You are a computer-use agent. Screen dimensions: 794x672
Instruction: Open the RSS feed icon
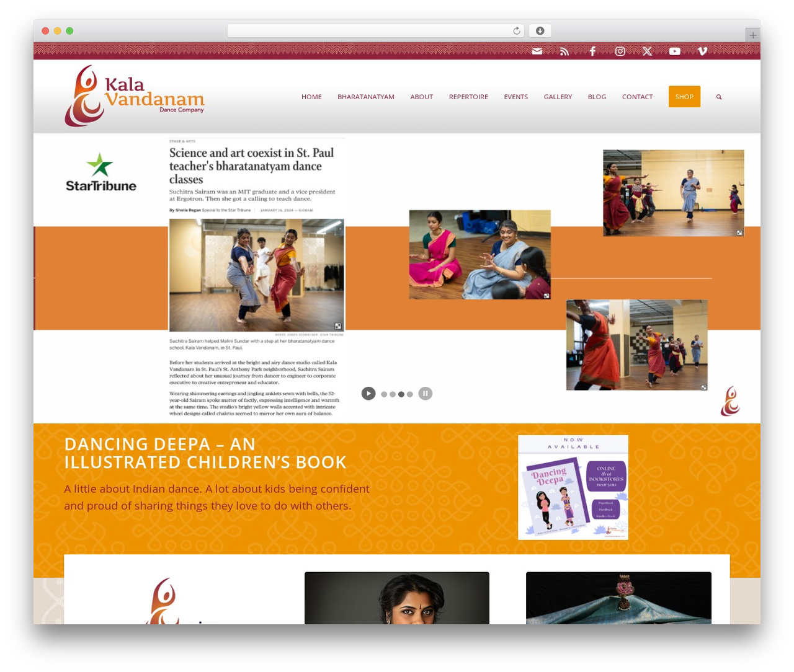pos(564,51)
